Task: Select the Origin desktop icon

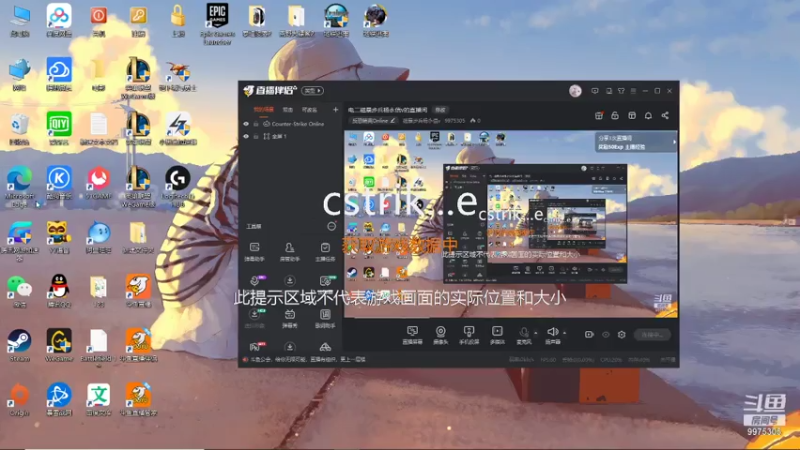Action: point(19,399)
